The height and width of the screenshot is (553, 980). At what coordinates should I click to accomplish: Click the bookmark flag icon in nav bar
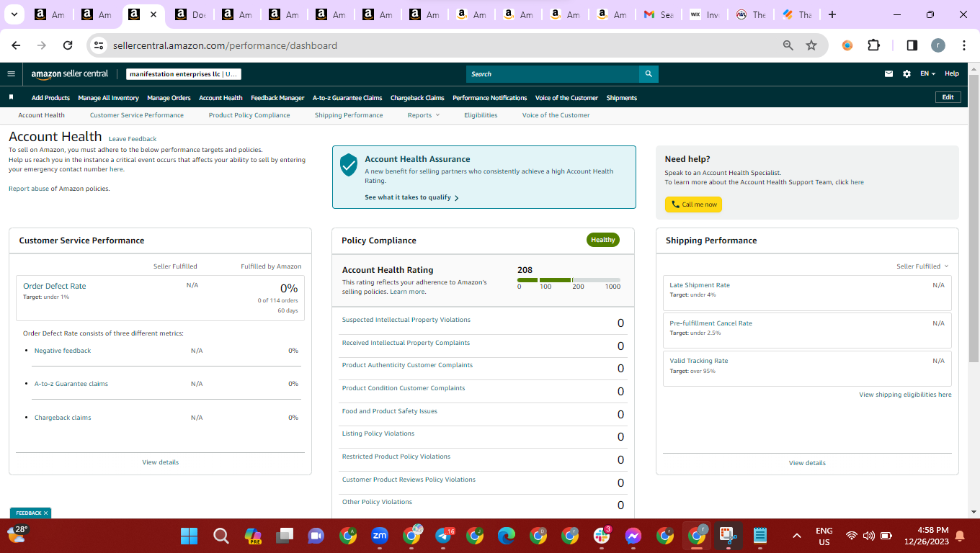click(11, 97)
